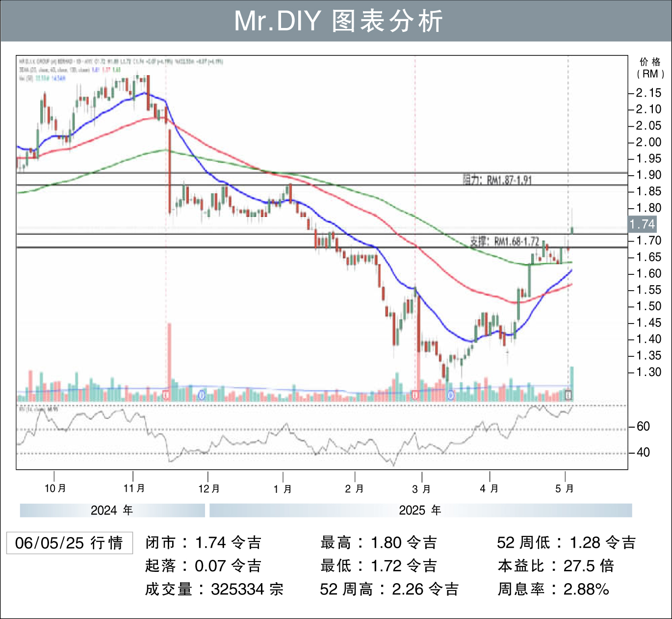Click the red event marker just before 3月
672x619 pixels.
pyautogui.click(x=415, y=395)
